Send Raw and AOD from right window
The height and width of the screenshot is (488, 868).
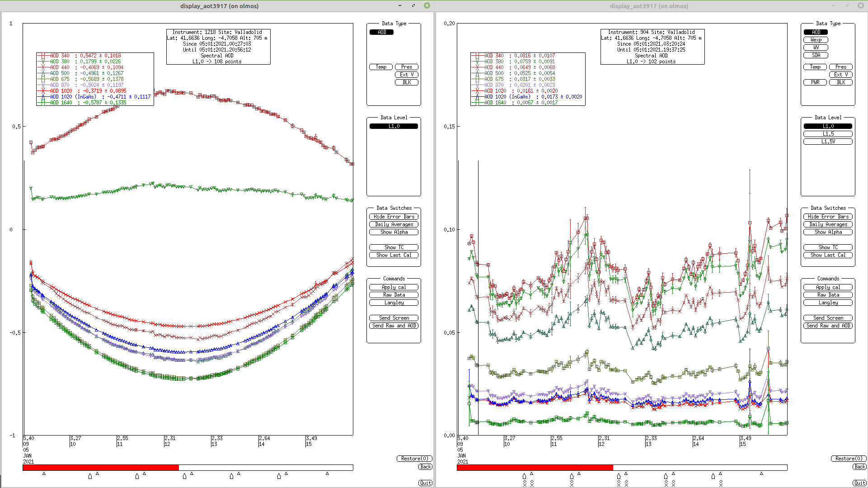pyautogui.click(x=828, y=326)
